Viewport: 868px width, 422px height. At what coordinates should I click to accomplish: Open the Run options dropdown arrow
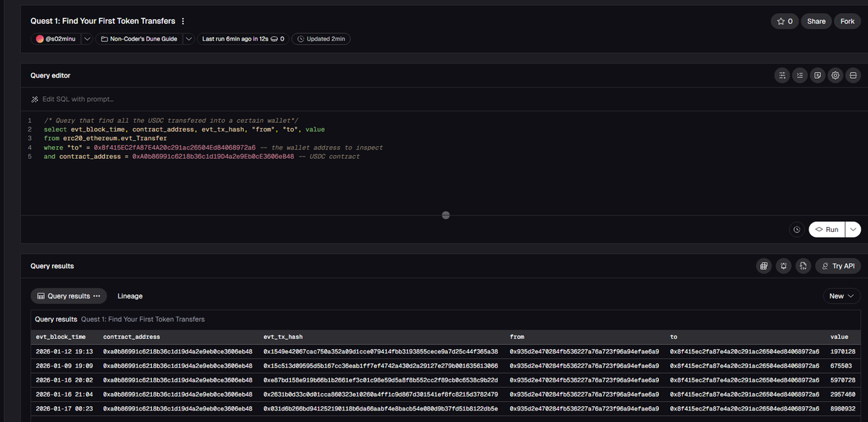[x=854, y=229]
